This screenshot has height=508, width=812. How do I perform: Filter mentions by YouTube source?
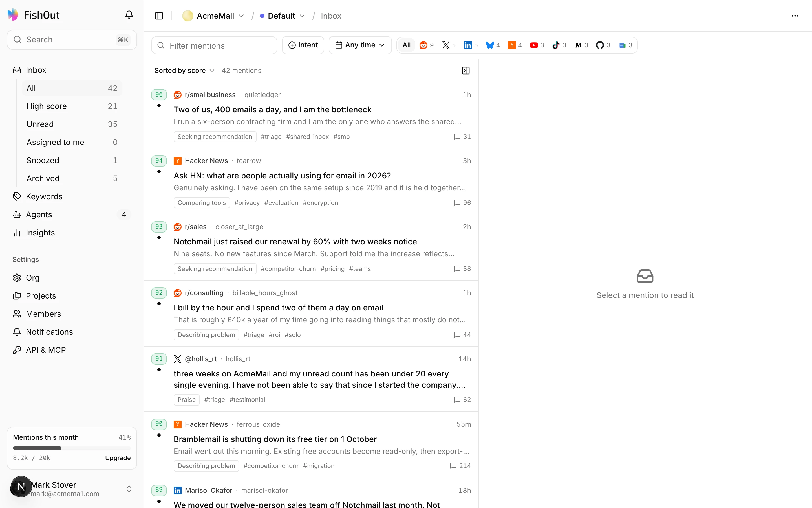537,45
